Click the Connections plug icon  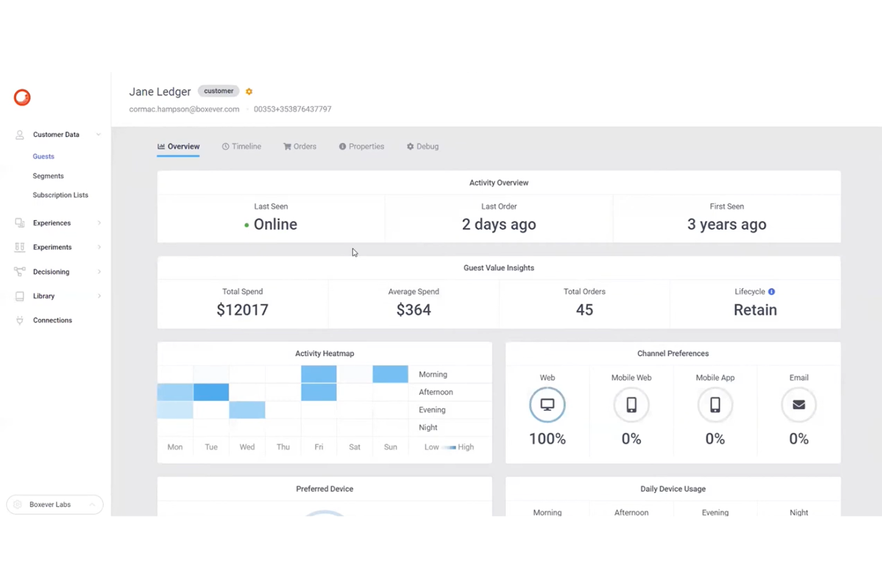click(19, 321)
